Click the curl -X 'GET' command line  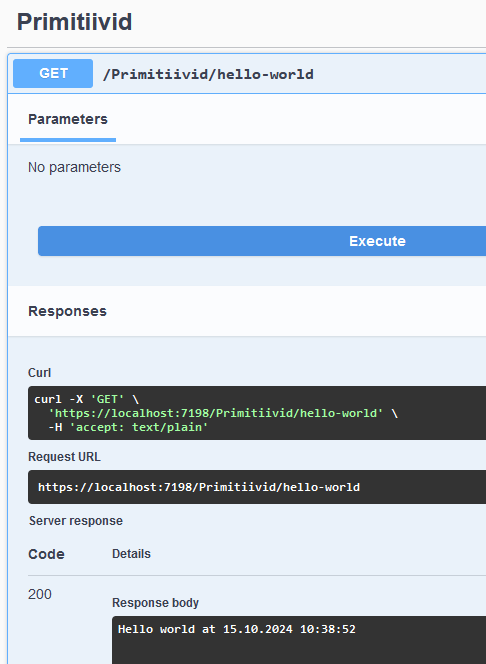click(x=86, y=399)
